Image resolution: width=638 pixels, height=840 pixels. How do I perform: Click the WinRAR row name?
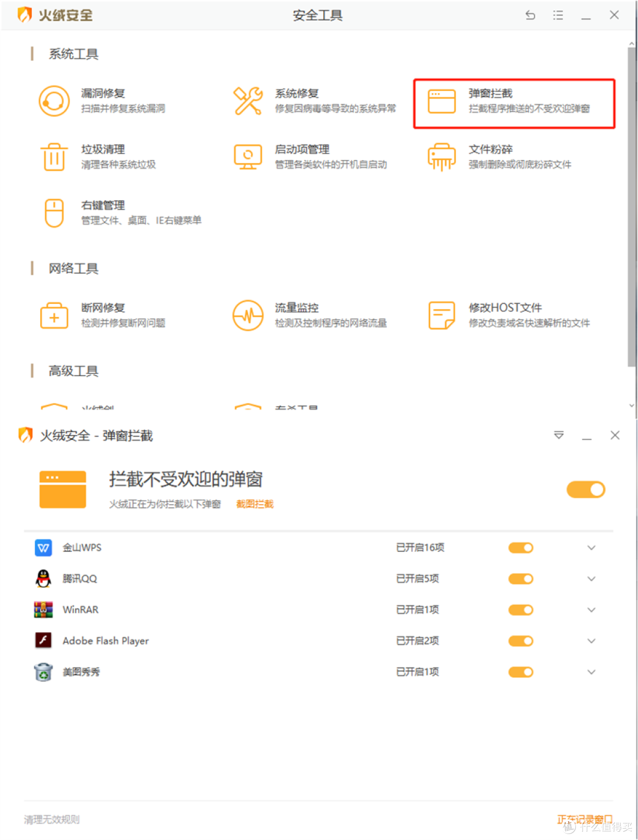click(80, 610)
